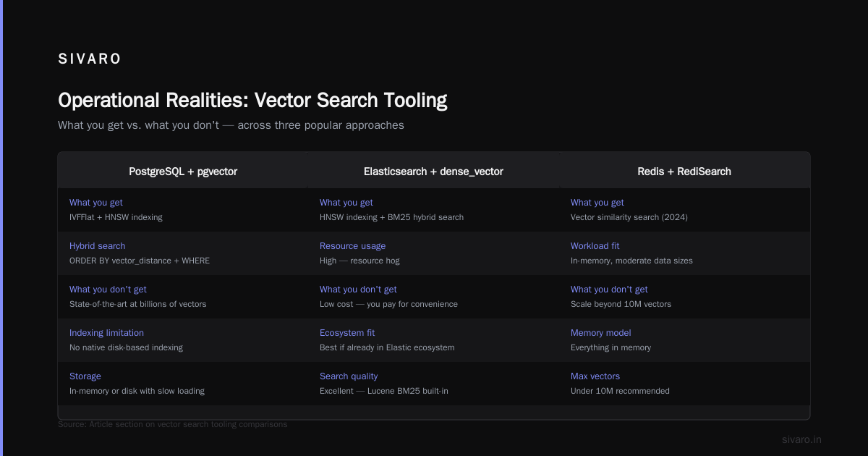Open the sivaro.in link
Screen dimensions: 868x456
[801, 439]
